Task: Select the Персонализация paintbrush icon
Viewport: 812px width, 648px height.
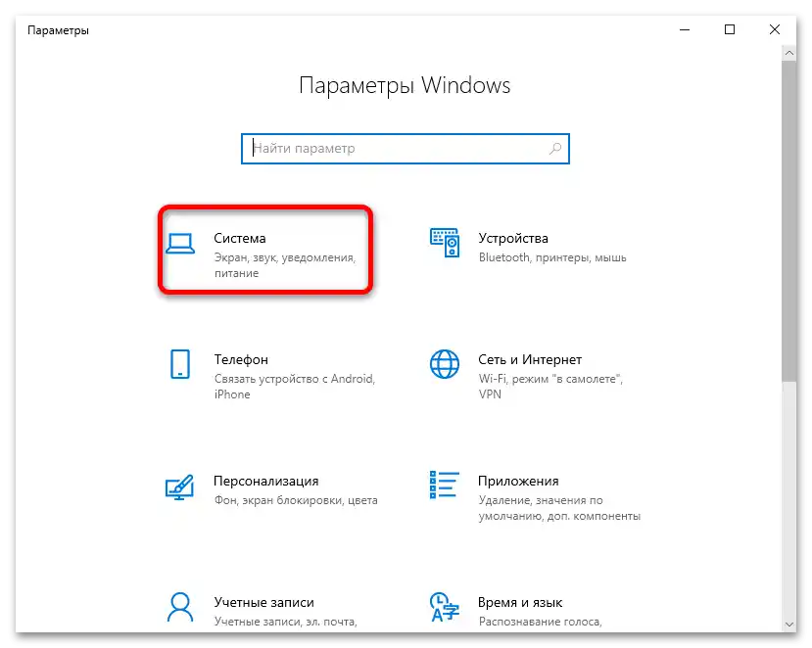Action: point(179,487)
